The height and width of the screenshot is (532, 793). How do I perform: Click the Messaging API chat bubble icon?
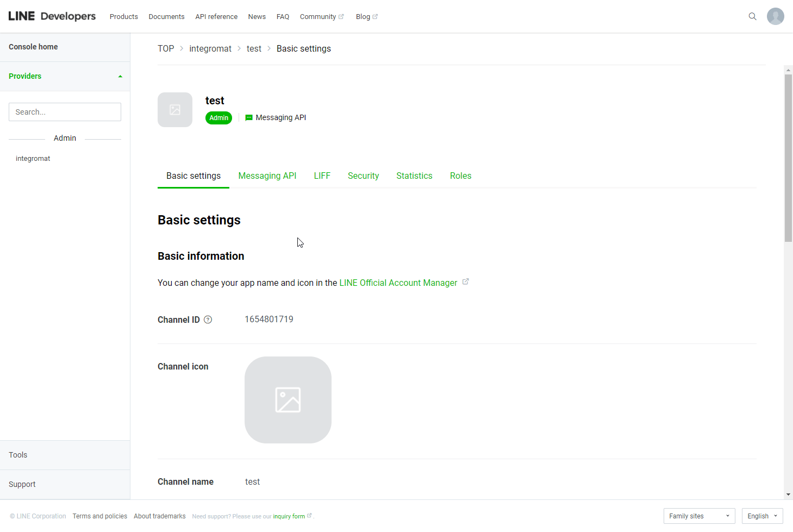coord(249,117)
